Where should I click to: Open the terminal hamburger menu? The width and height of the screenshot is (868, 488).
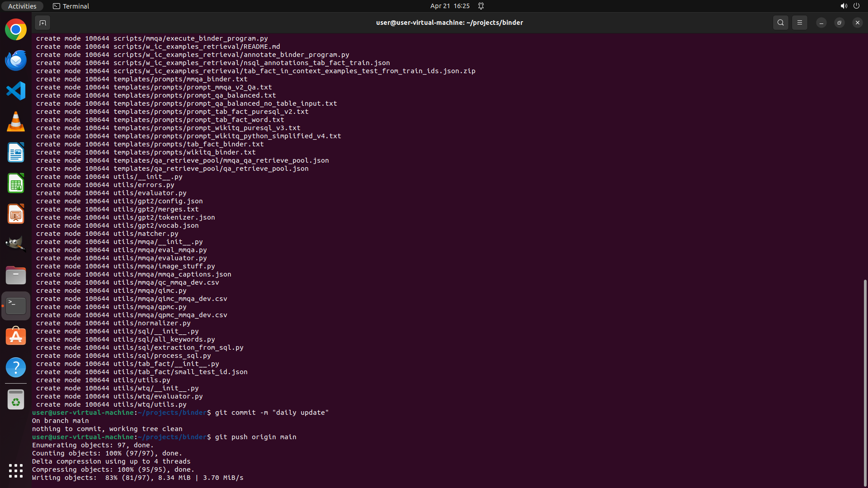(799, 23)
